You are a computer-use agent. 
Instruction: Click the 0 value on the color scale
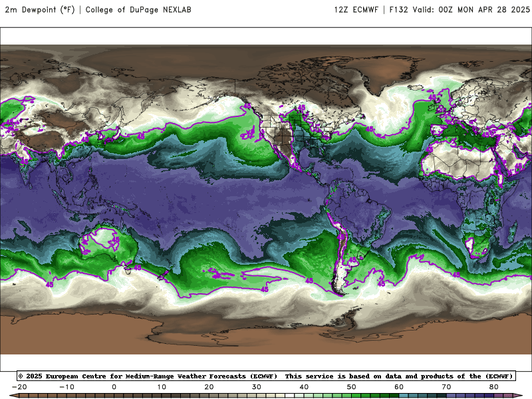click(x=114, y=387)
